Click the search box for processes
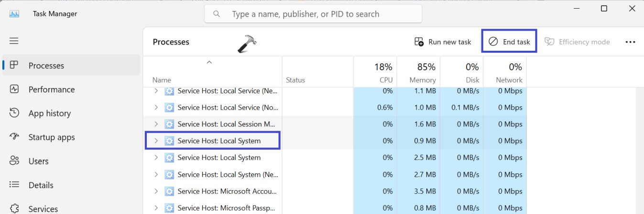This screenshot has height=214, width=644. 313,14
